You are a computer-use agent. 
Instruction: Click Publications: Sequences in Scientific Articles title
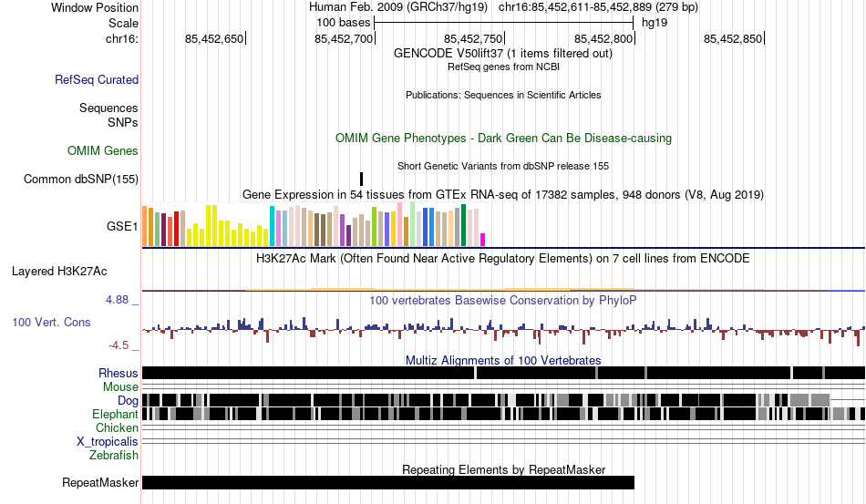pyautogui.click(x=503, y=95)
